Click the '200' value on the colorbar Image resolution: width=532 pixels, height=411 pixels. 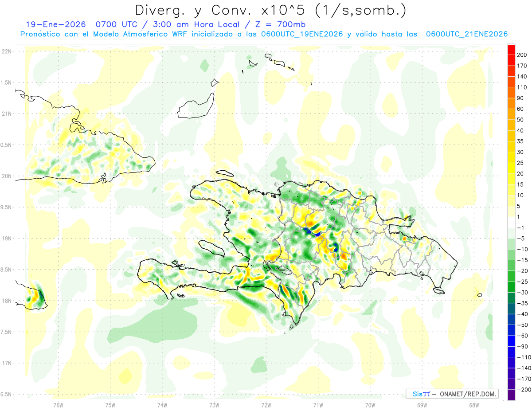click(x=522, y=55)
